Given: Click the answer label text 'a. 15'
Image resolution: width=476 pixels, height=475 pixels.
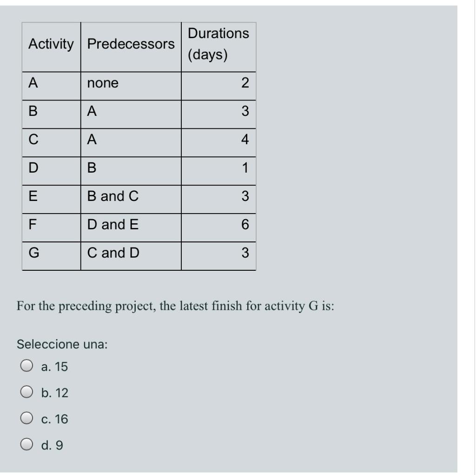Looking at the screenshot, I should (x=54, y=367).
